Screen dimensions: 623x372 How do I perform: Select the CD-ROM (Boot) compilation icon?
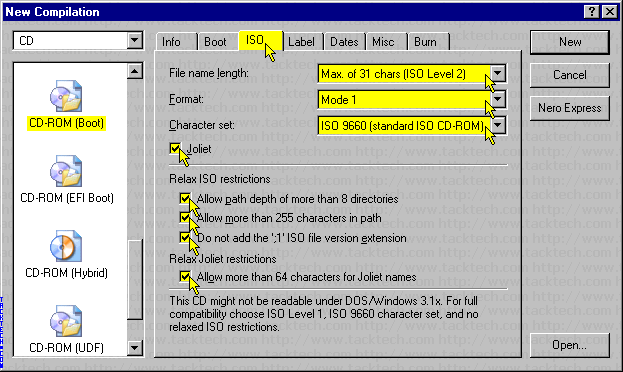66,96
